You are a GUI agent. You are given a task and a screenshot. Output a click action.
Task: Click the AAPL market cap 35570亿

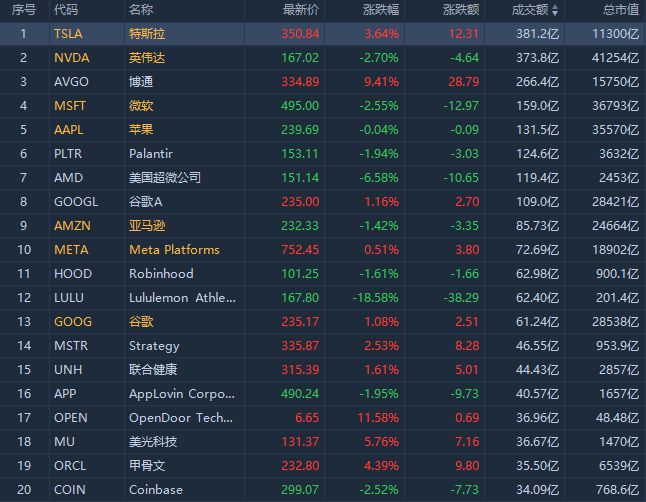point(616,130)
